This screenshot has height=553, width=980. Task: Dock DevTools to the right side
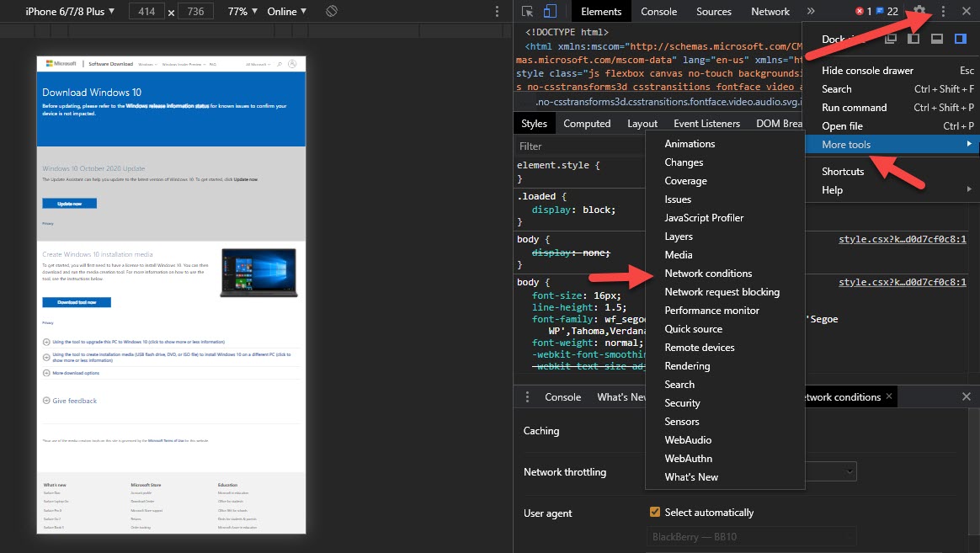click(959, 39)
